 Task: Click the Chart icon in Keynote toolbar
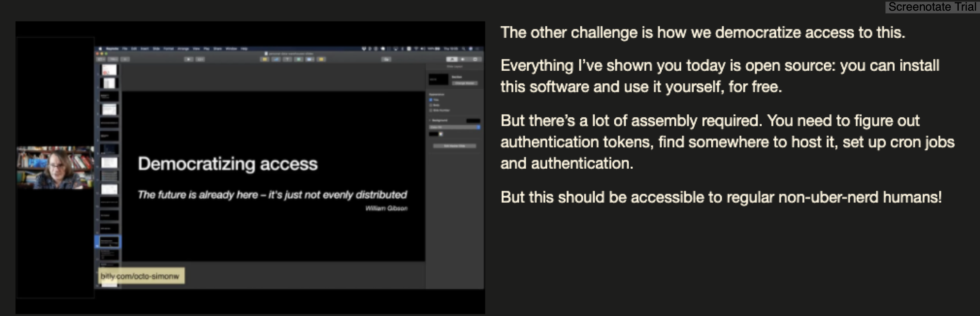click(x=276, y=59)
